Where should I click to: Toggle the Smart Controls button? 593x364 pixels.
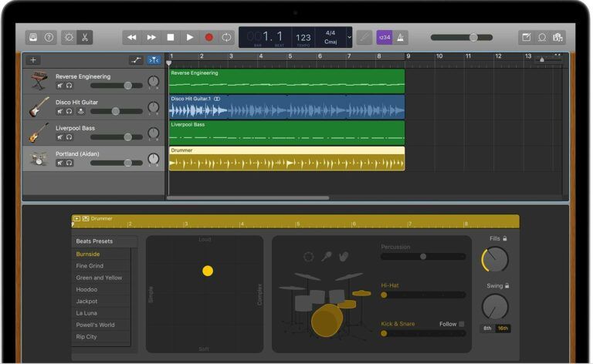69,37
